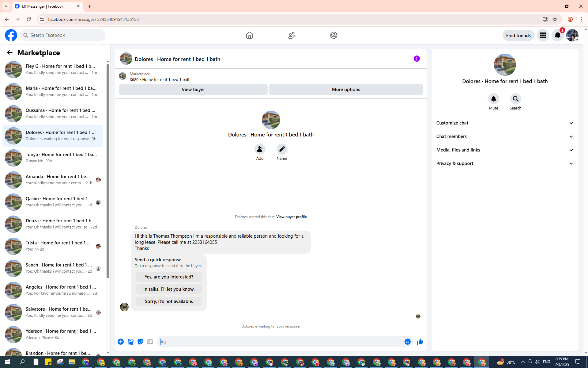Click the GIF chooser icon
This screenshot has height=368, width=588.
pyautogui.click(x=150, y=342)
